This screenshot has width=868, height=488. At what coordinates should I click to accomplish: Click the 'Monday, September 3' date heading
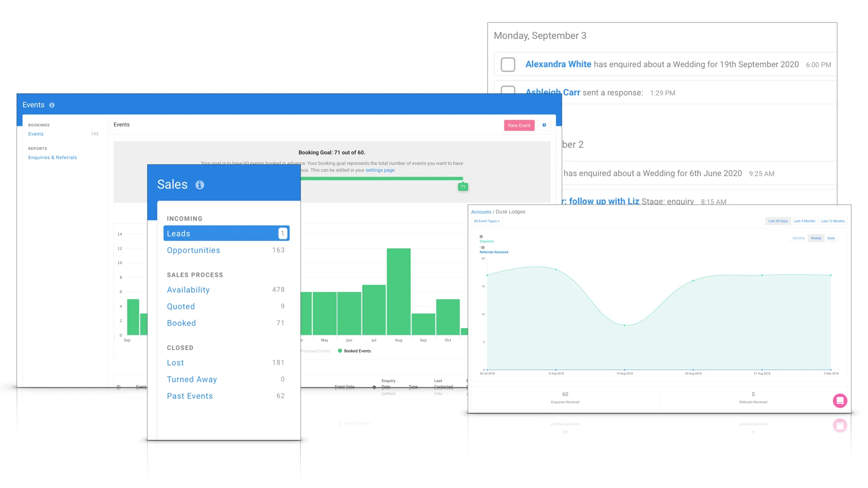540,36
